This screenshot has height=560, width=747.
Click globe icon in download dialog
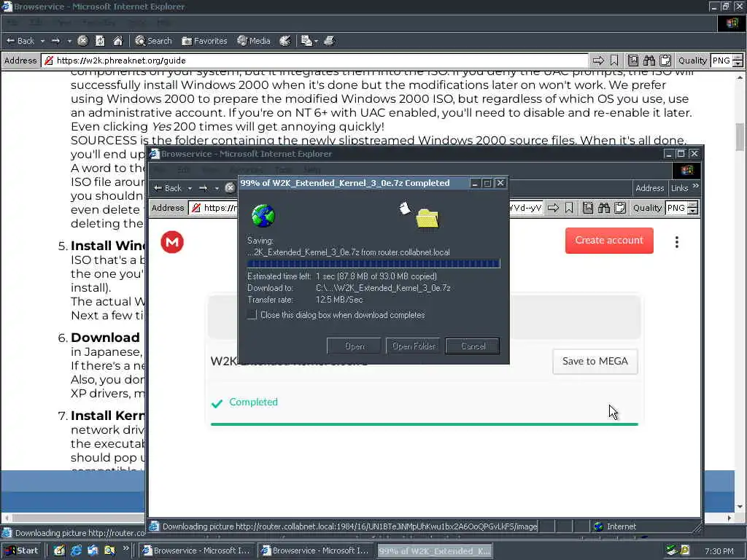pyautogui.click(x=263, y=216)
